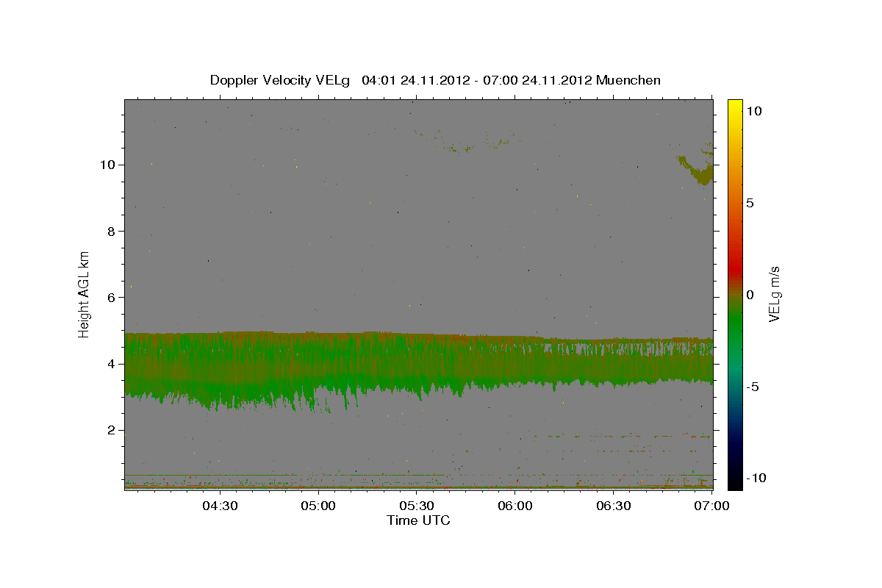Click the 2 km height tick label
882x588 pixels.
click(x=112, y=430)
